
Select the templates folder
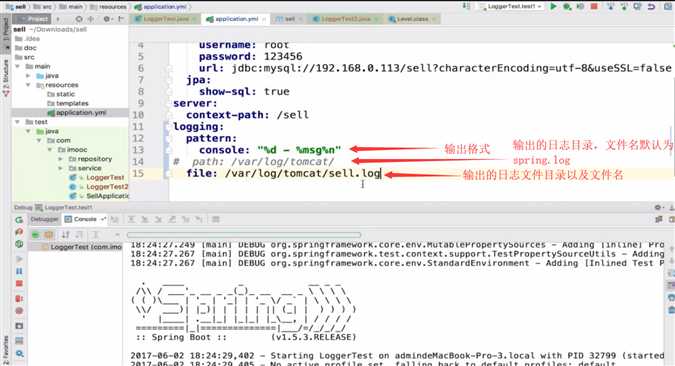[x=68, y=103]
